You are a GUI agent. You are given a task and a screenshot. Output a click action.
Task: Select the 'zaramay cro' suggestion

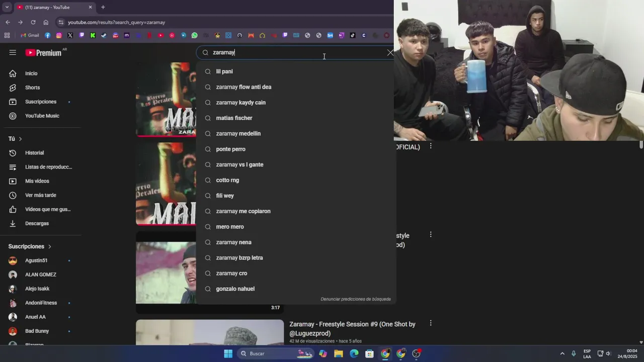pyautogui.click(x=296, y=274)
